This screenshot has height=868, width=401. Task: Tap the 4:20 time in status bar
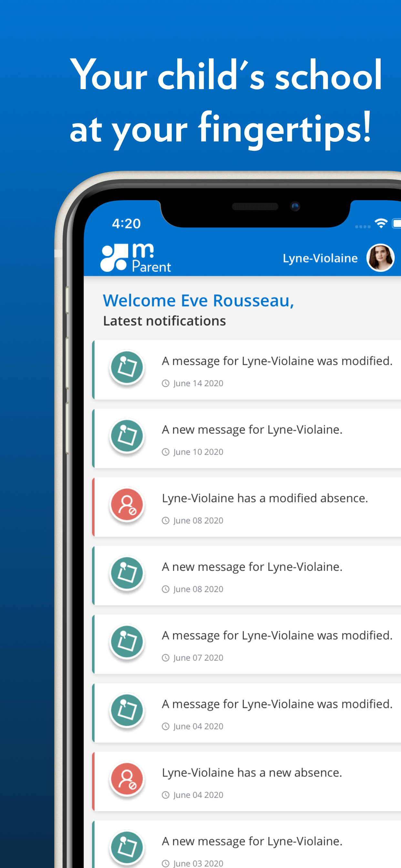point(126,224)
